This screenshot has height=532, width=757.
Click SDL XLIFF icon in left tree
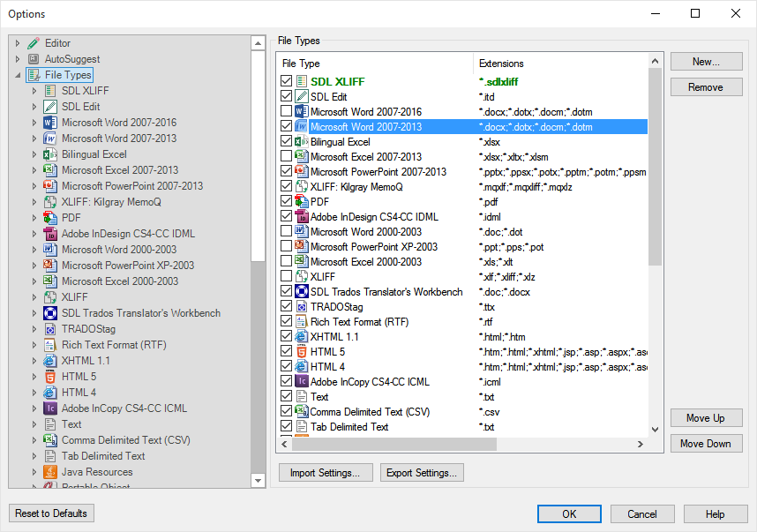[x=50, y=91]
